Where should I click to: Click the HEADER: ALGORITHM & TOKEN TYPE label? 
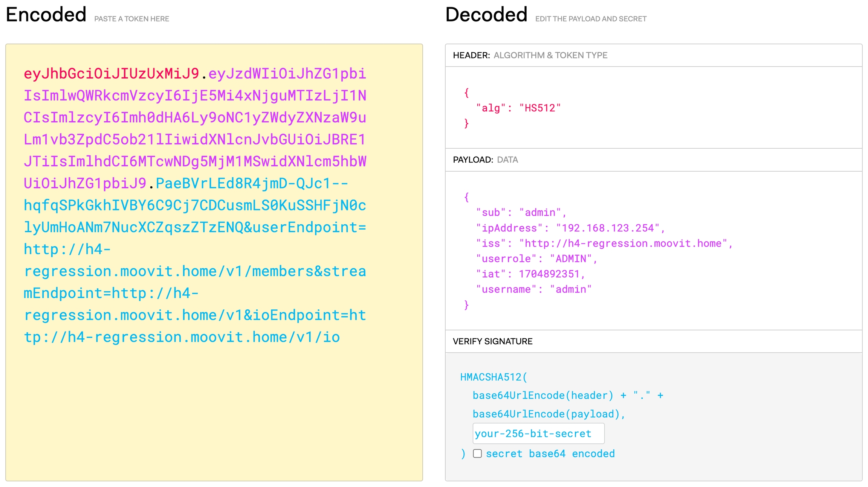click(x=530, y=55)
